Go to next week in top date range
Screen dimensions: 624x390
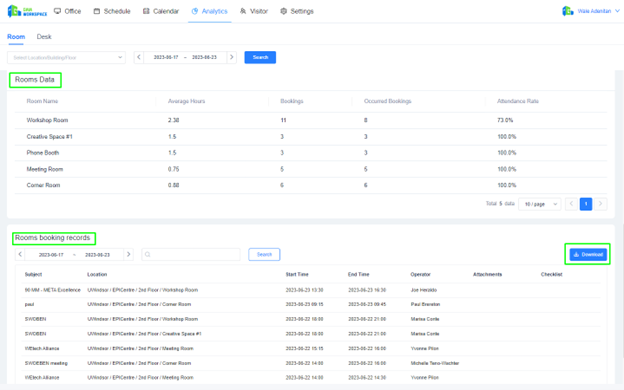(232, 57)
